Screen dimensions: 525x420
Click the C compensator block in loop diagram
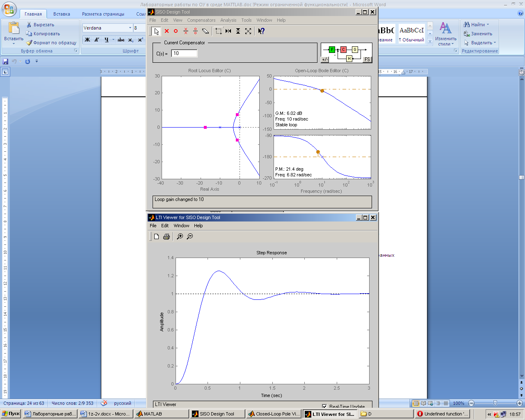(x=343, y=50)
